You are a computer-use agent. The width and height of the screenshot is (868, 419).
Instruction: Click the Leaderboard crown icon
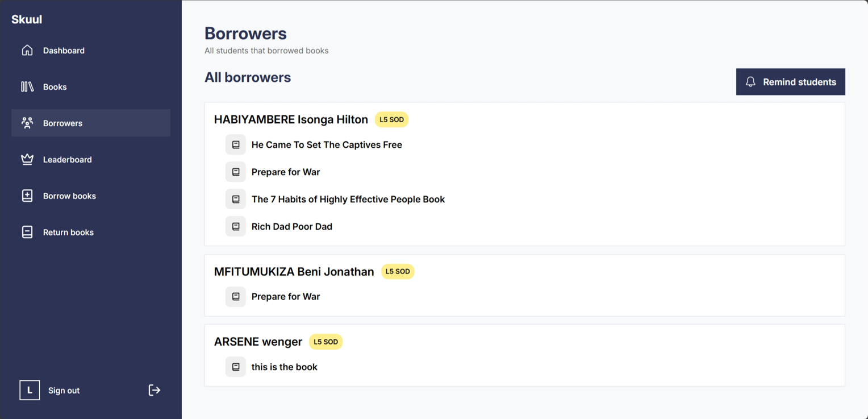27,159
